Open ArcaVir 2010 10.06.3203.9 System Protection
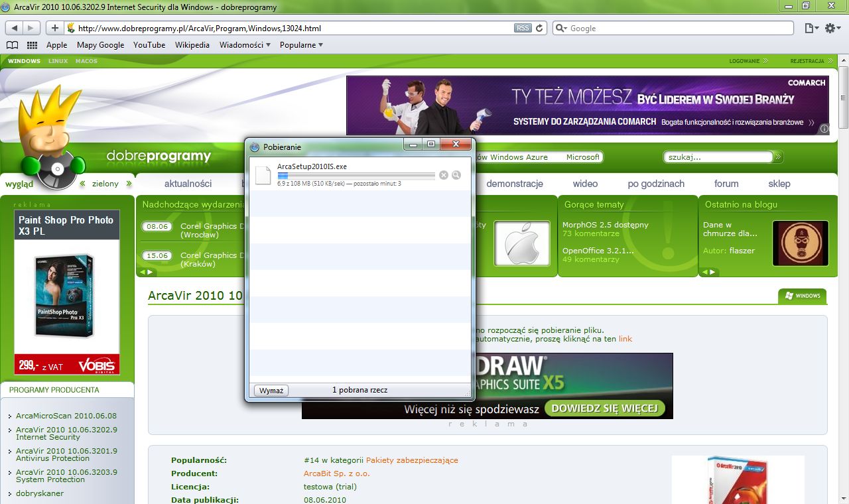This screenshot has height=504, width=849. click(66, 475)
